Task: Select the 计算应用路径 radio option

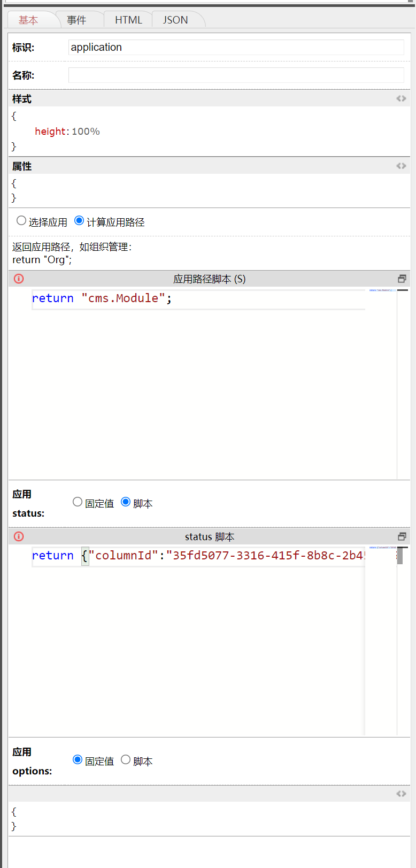Action: click(x=79, y=220)
